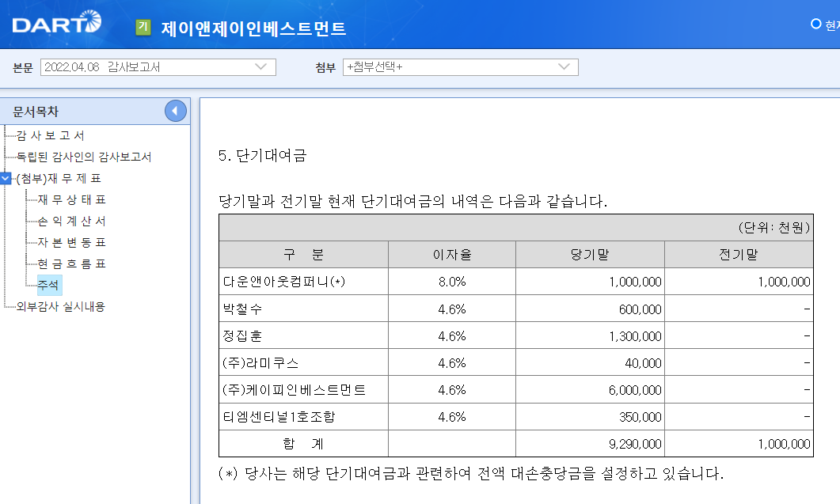Screen dimensions: 840x504
Task: Click the blue chevron beside (첨부)재무제표
Action: (x=6, y=180)
